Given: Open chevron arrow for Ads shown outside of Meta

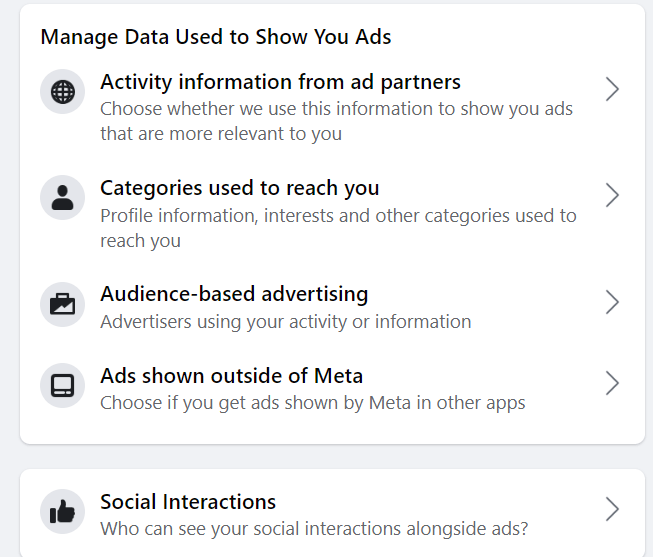Looking at the screenshot, I should (x=613, y=383).
